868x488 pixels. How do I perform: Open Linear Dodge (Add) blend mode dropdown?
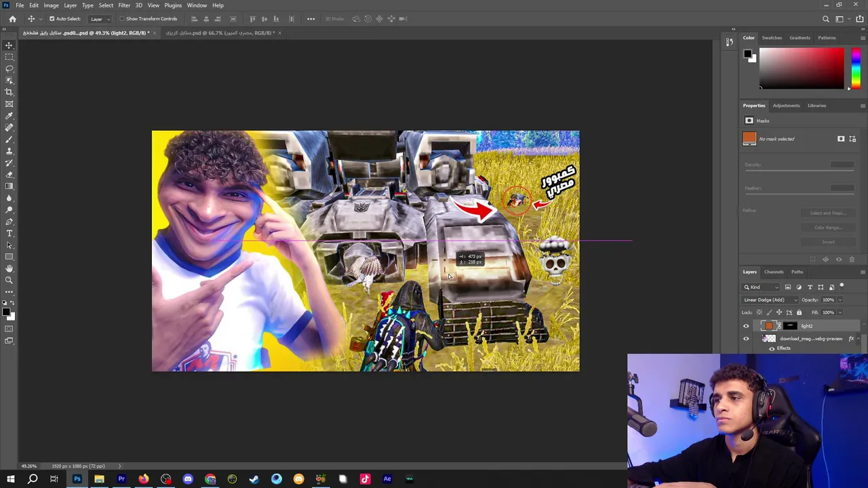pyautogui.click(x=770, y=300)
